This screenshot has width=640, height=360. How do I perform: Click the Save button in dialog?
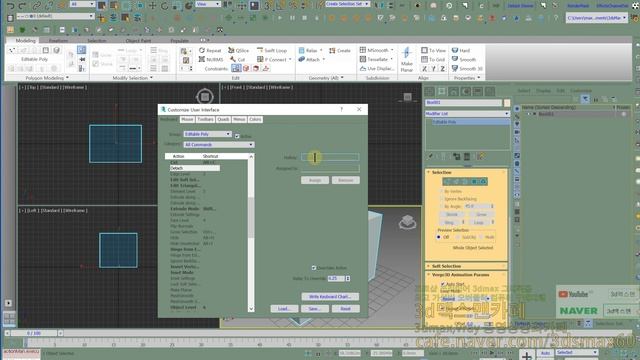[314, 309]
